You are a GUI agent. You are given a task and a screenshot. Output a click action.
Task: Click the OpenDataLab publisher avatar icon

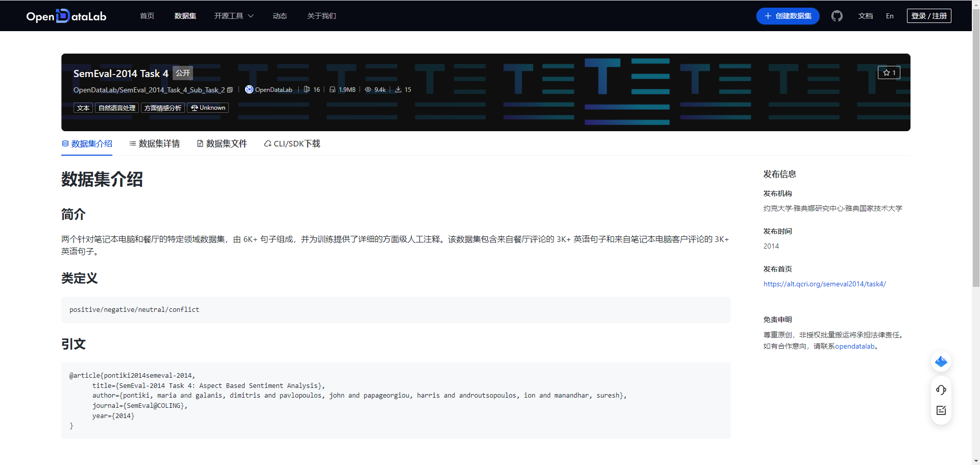click(249, 89)
